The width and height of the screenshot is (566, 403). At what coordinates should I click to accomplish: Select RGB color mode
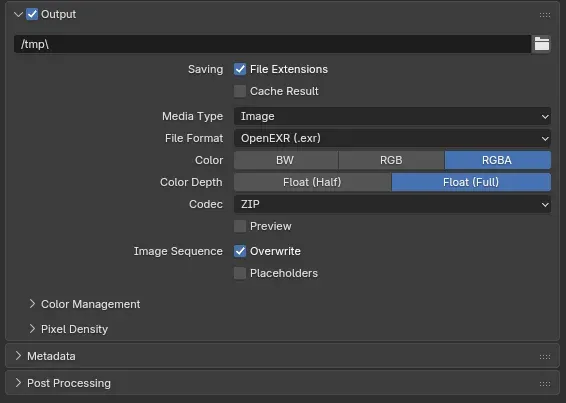tap(391, 160)
